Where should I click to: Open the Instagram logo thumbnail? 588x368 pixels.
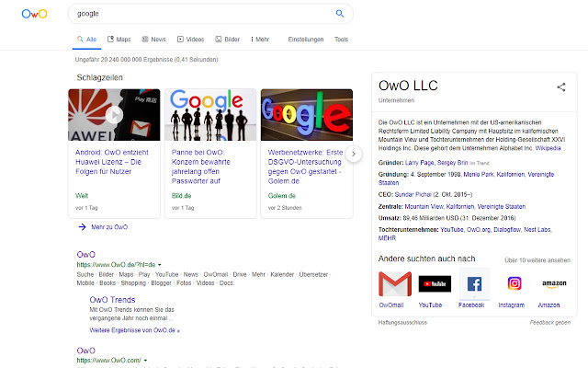514,283
